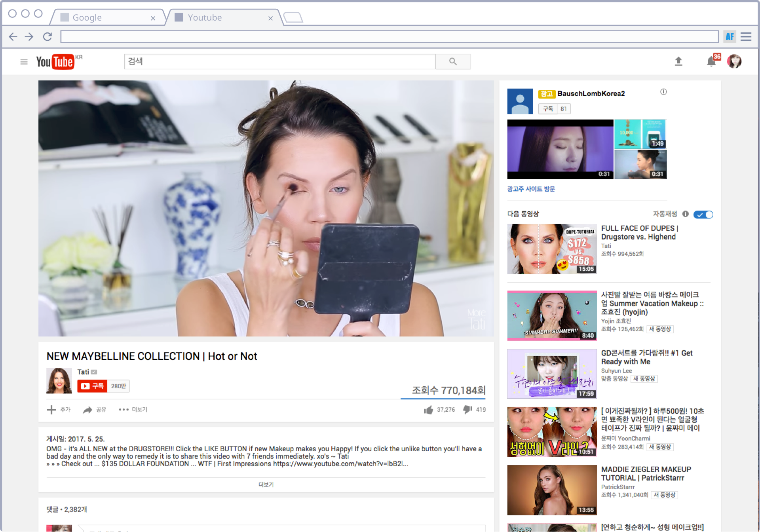Open the YouTube hamburger guide menu

tap(24, 62)
